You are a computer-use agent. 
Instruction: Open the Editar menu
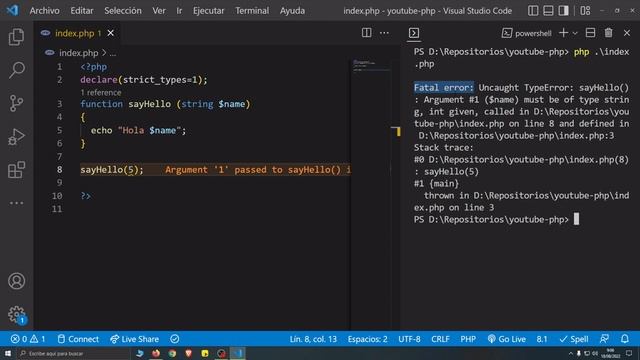[82, 11]
